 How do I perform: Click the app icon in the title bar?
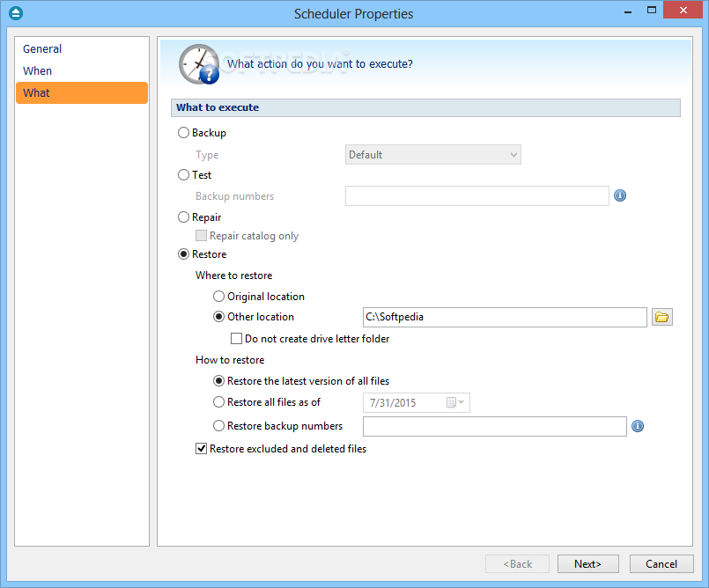16,13
